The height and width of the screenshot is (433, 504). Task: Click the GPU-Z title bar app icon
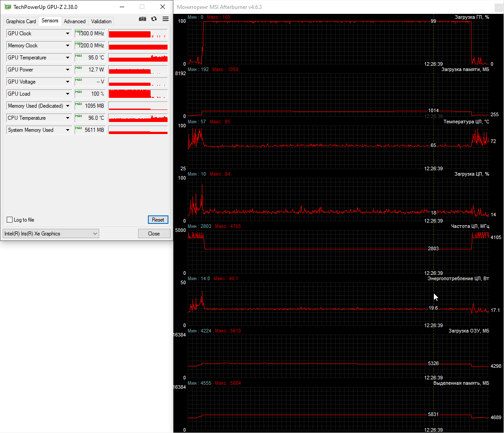[8, 7]
